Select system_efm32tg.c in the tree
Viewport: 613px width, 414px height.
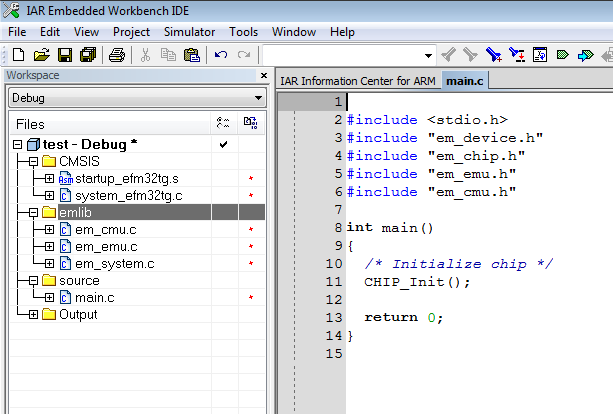[x=129, y=195]
